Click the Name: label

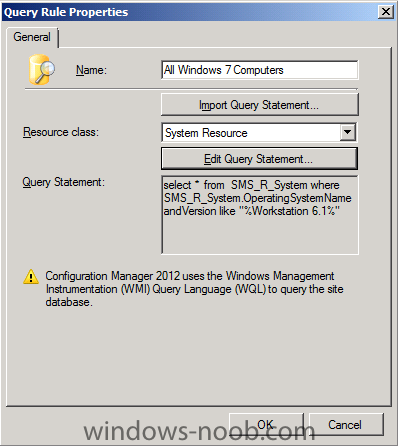point(91,70)
